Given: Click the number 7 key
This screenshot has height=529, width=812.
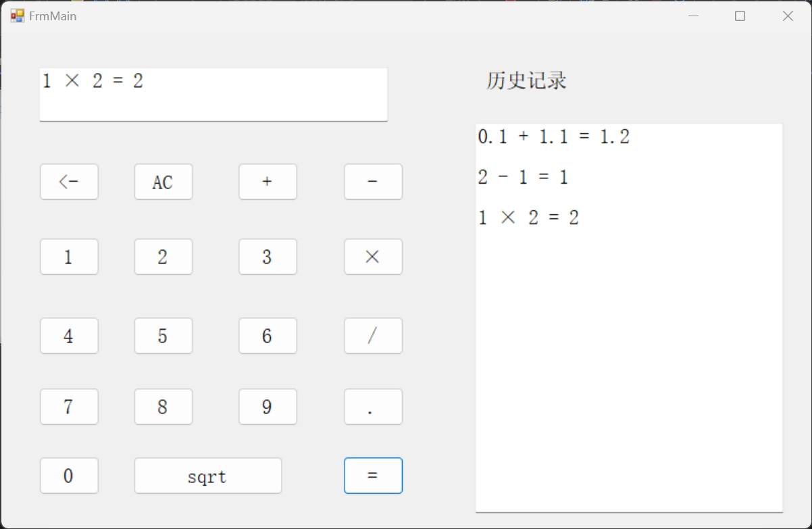Looking at the screenshot, I should pyautogui.click(x=69, y=407).
